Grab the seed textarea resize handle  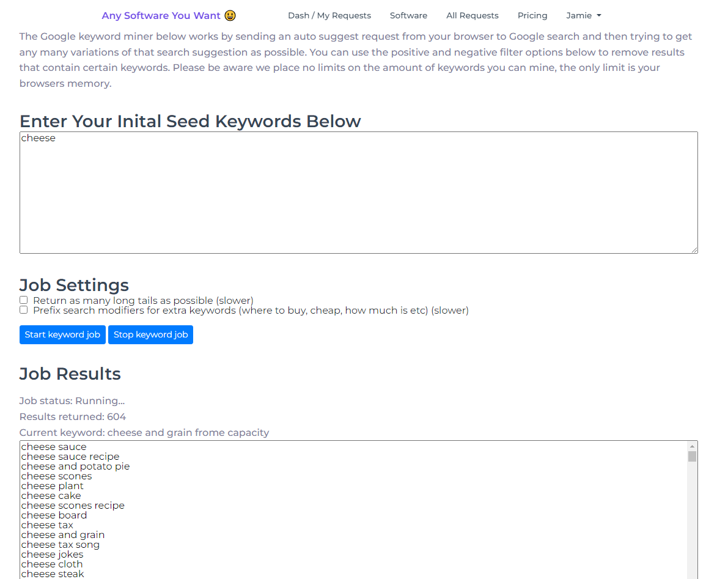coord(694,250)
